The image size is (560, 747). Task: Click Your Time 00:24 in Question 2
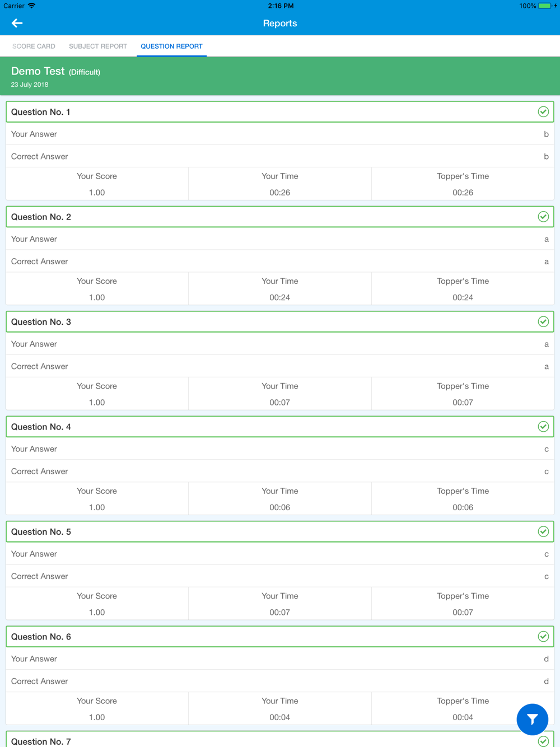[x=280, y=289]
